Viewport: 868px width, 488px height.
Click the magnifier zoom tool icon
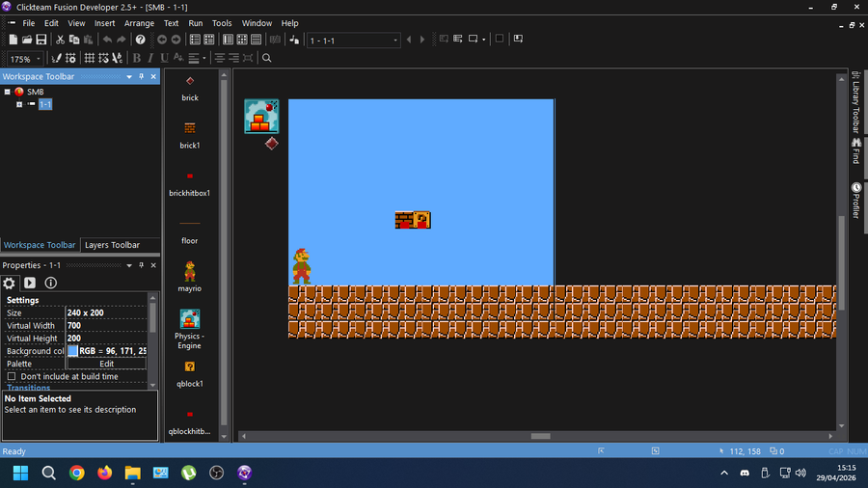267,58
